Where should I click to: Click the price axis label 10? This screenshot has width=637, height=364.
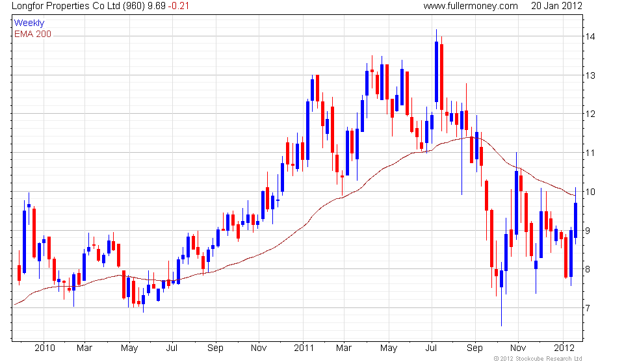tap(590, 192)
